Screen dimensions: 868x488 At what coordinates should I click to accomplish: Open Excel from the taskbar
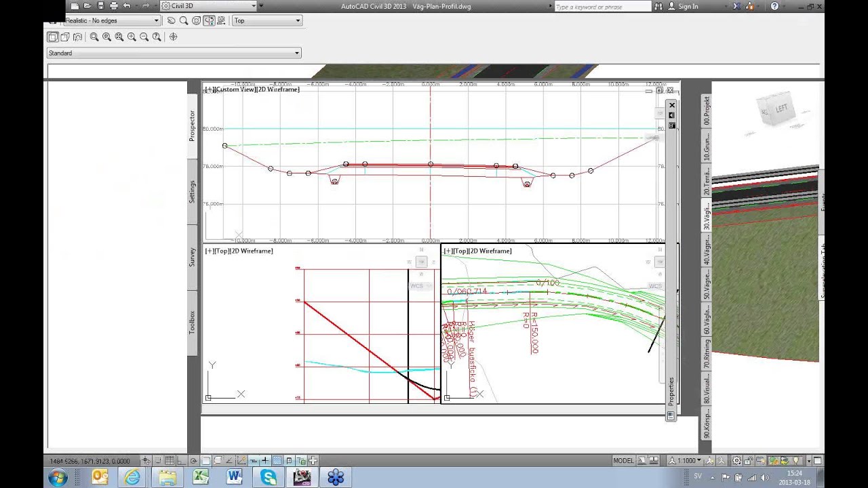[201, 478]
